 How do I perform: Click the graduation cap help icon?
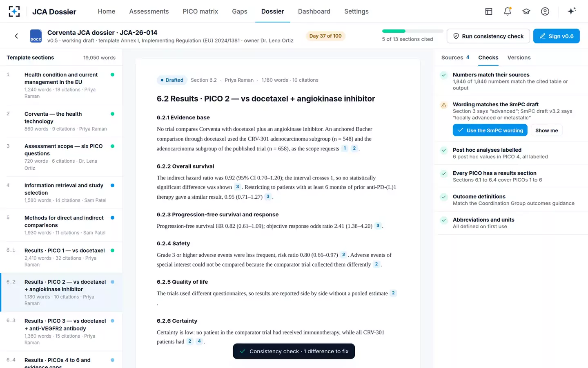(x=526, y=11)
